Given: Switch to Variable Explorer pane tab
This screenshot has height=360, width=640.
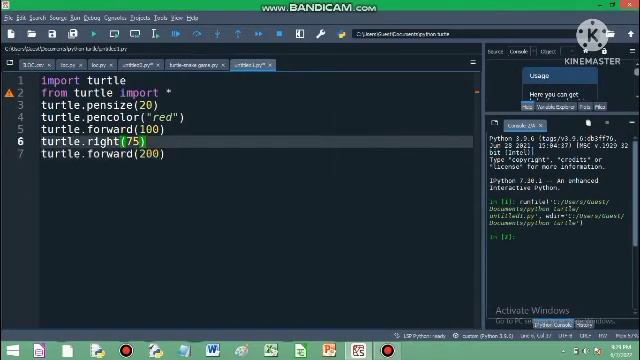Looking at the screenshot, I should pyautogui.click(x=555, y=107).
